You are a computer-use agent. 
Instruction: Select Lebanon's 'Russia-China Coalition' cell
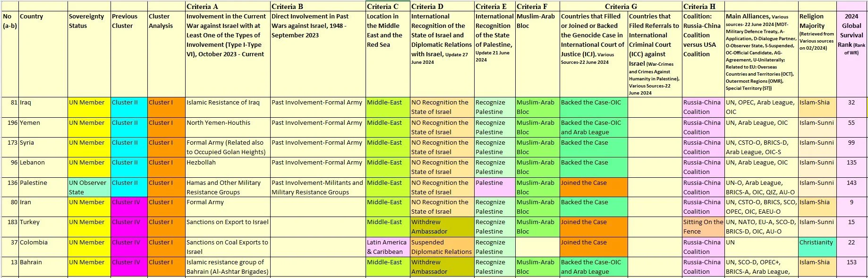tap(703, 167)
